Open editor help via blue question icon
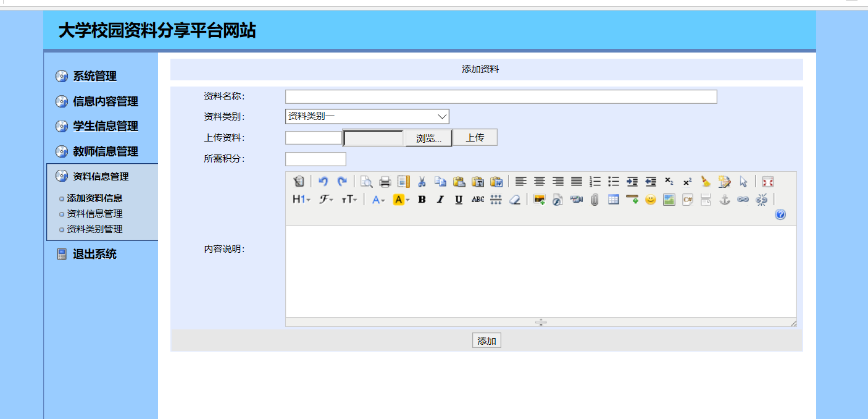This screenshot has width=868, height=419. click(x=780, y=214)
